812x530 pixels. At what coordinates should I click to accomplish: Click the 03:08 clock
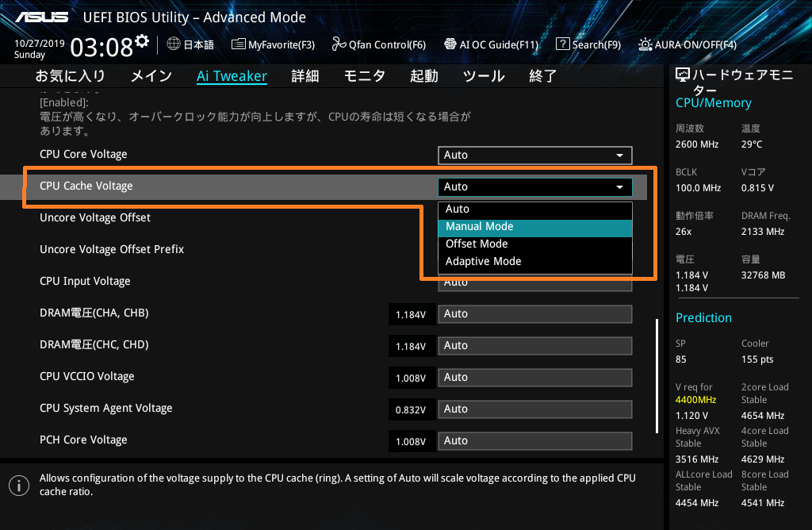[x=102, y=48]
